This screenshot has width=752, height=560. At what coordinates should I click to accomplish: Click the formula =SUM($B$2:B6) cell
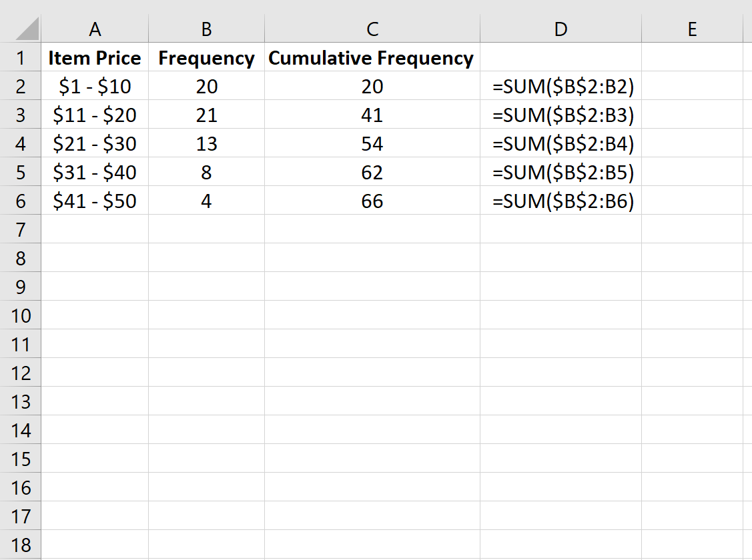click(560, 201)
